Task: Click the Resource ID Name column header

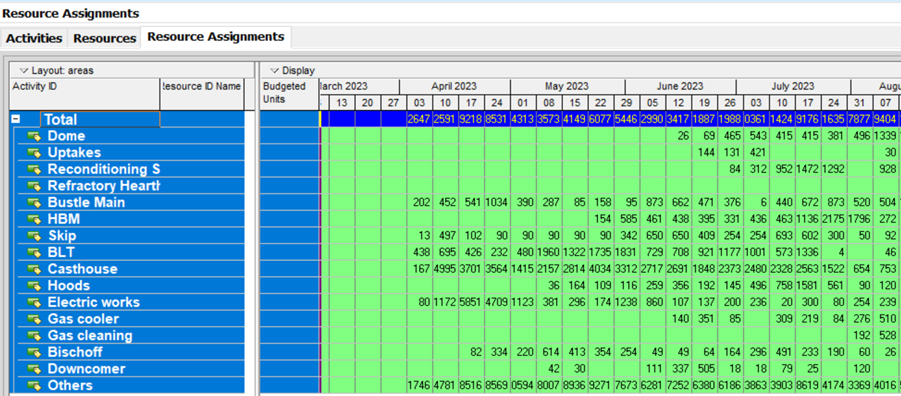Action: pyautogui.click(x=202, y=95)
